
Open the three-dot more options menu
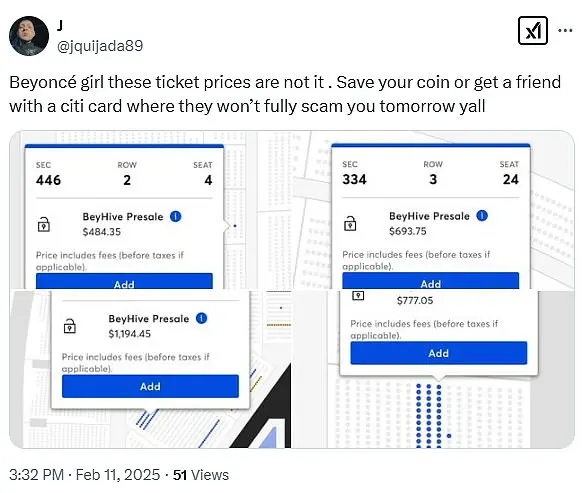565,30
